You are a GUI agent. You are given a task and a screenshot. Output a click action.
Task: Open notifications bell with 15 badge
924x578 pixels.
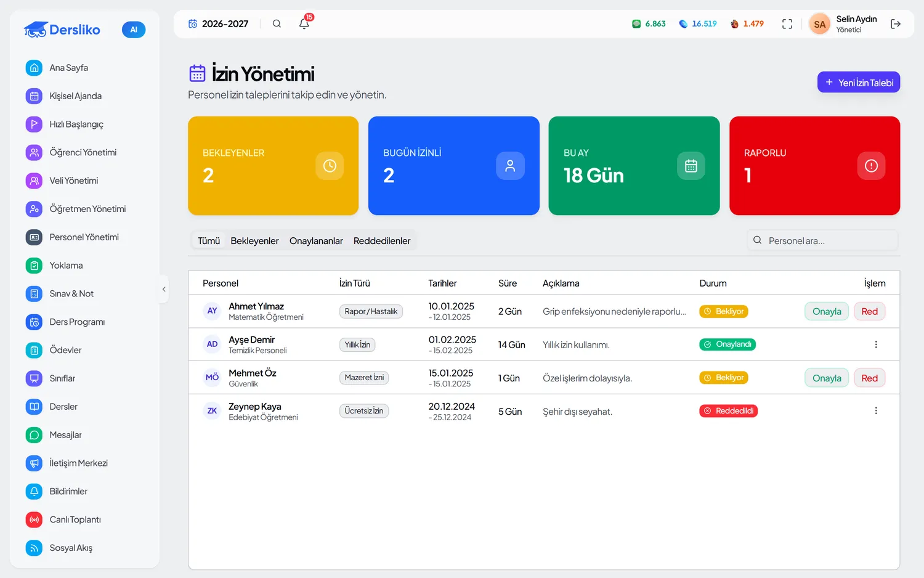(x=304, y=23)
